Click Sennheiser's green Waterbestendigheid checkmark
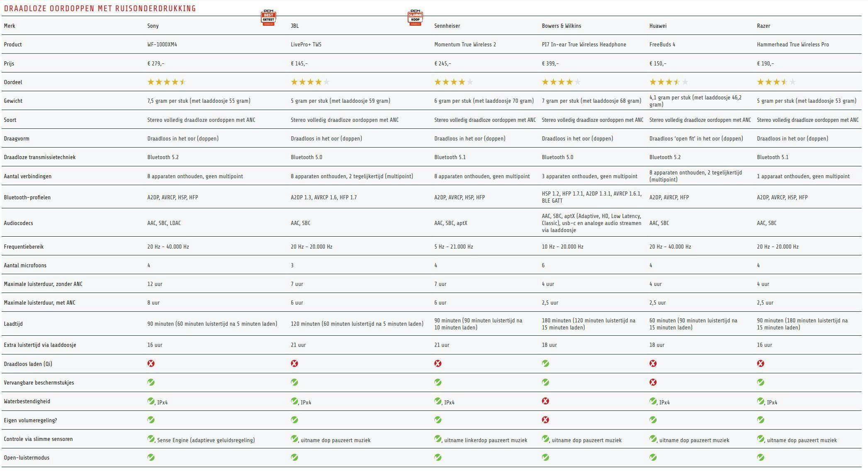The width and height of the screenshot is (868, 472). coord(438,401)
